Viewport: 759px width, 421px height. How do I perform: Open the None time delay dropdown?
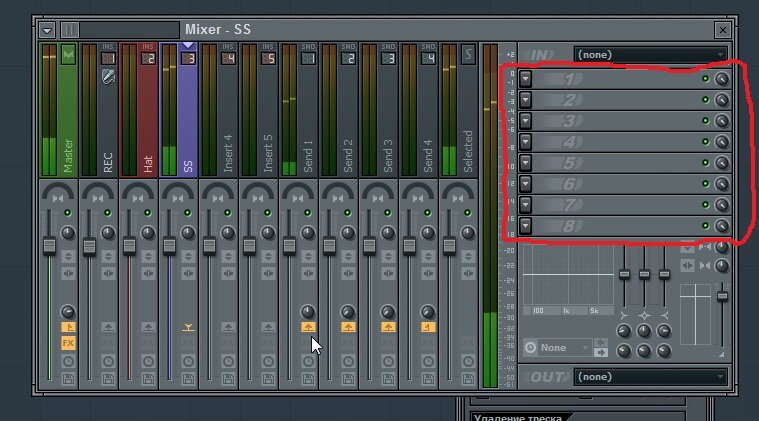[x=564, y=347]
